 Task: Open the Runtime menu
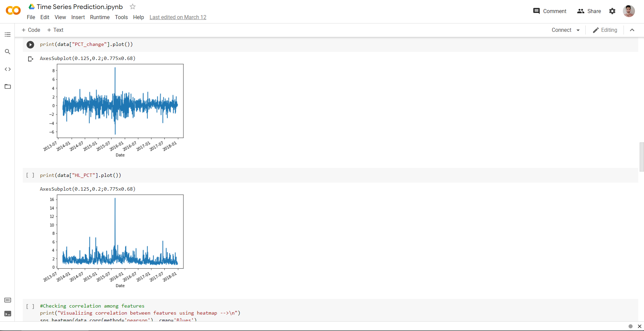[100, 17]
